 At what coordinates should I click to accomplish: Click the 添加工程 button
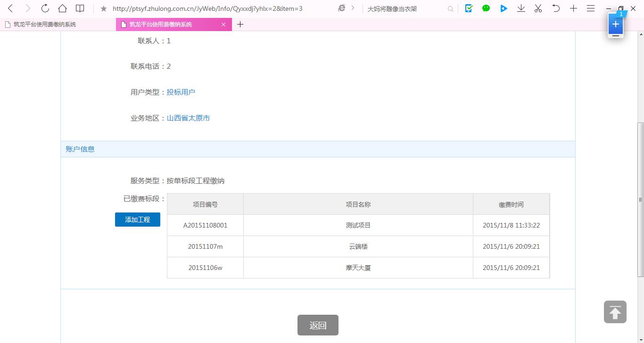[137, 220]
